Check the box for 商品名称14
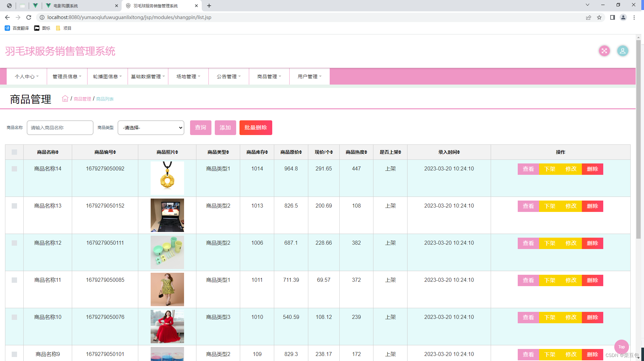Image resolution: width=644 pixels, height=361 pixels. pos(14,169)
